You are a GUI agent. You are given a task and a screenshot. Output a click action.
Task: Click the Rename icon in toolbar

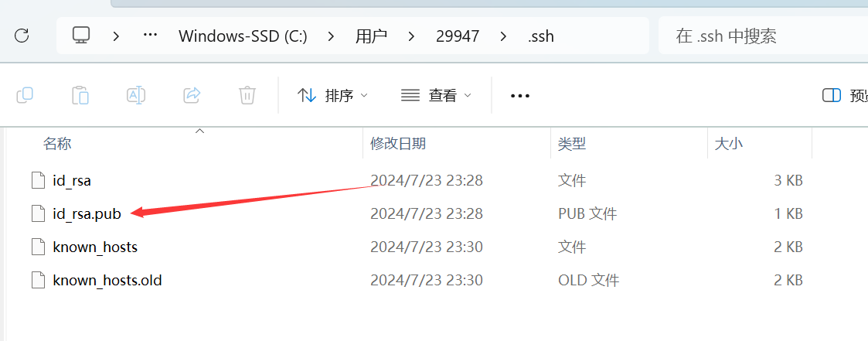pyautogui.click(x=136, y=95)
